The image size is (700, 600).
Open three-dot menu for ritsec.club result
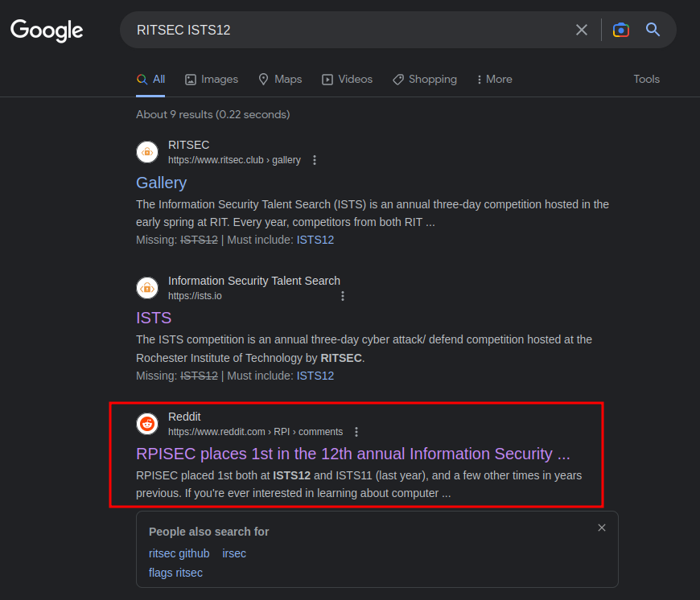coord(315,160)
